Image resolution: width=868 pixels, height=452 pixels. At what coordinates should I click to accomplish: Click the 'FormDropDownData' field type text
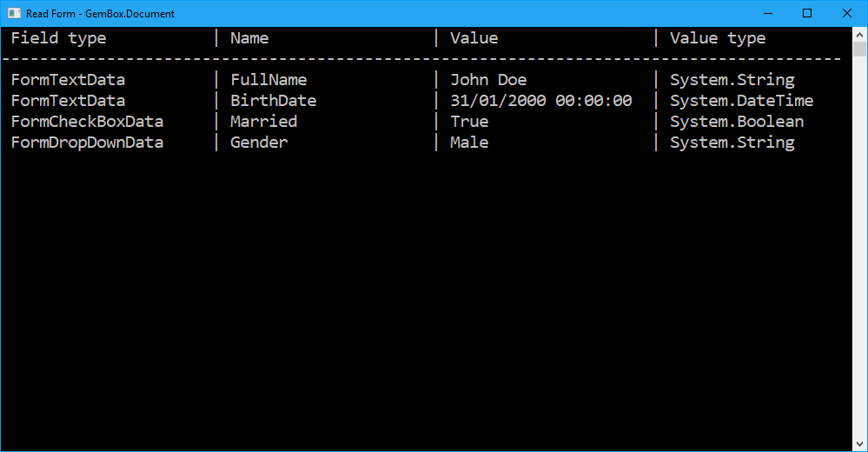(x=87, y=143)
